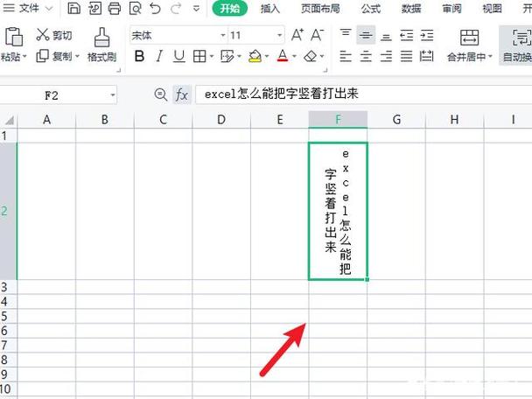Image resolution: width=532 pixels, height=399 pixels.
Task: Open the 数据 tab
Action: 411,8
